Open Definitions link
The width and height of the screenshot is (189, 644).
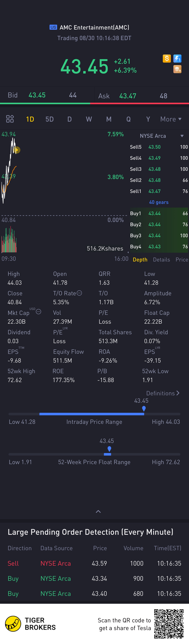click(x=163, y=393)
